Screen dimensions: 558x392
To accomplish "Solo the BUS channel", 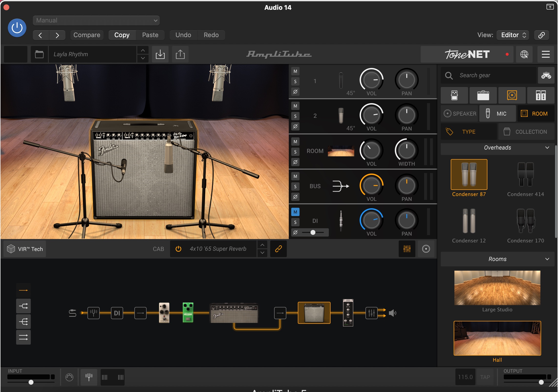I will pyautogui.click(x=295, y=187).
